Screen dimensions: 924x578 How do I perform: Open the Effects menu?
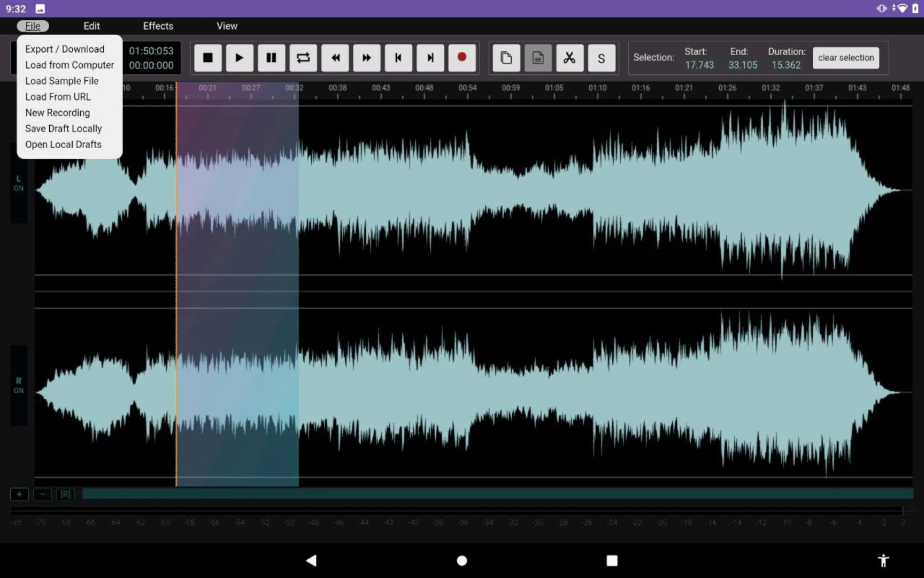pyautogui.click(x=157, y=26)
